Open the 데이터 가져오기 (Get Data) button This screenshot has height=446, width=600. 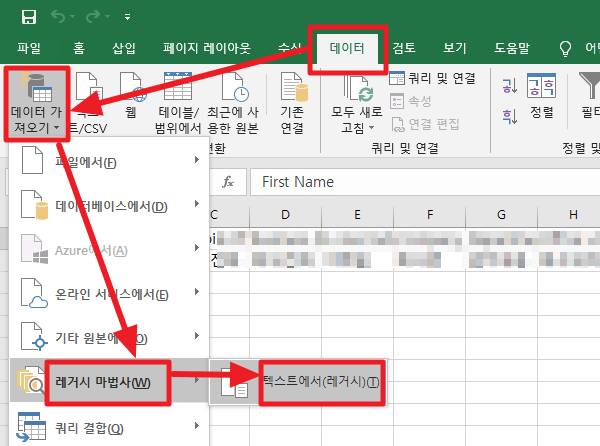click(37, 104)
